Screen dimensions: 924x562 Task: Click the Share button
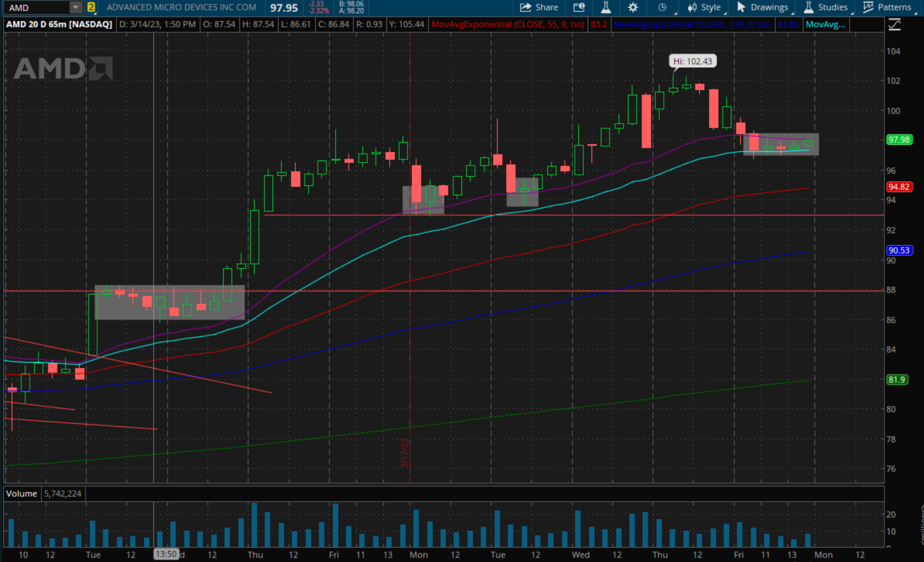click(x=539, y=7)
